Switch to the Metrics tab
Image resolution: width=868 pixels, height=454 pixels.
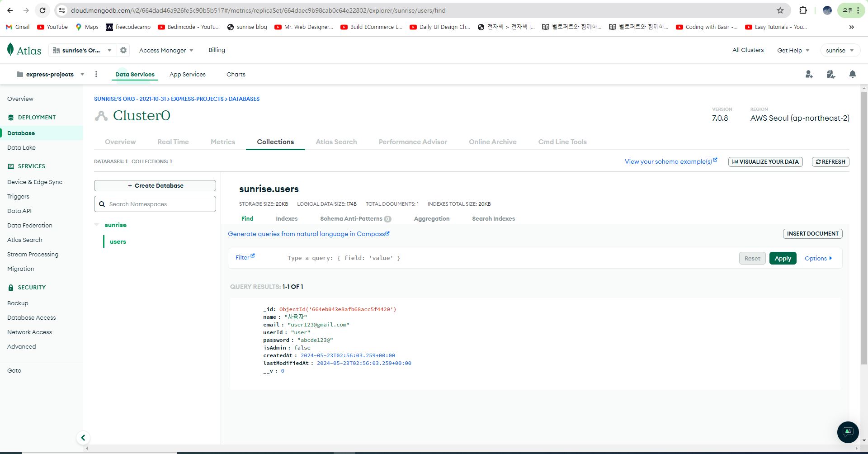(x=223, y=142)
